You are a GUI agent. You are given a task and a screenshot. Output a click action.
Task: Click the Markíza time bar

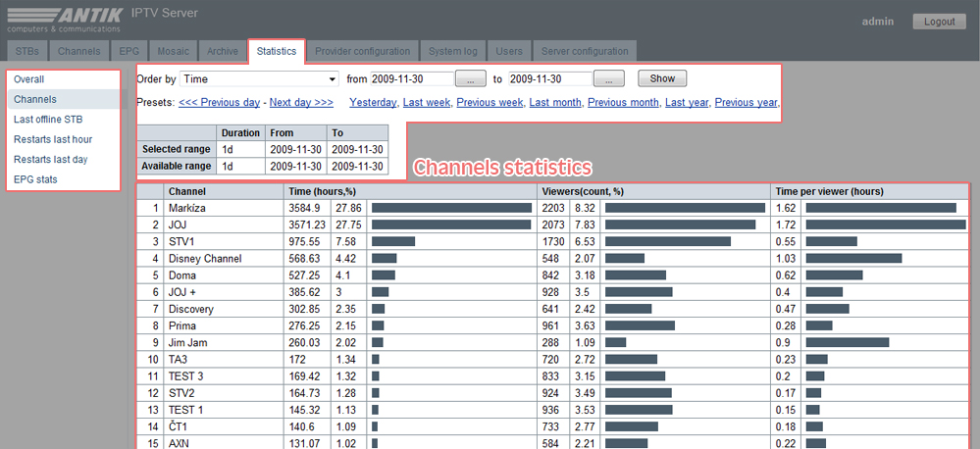[451, 208]
